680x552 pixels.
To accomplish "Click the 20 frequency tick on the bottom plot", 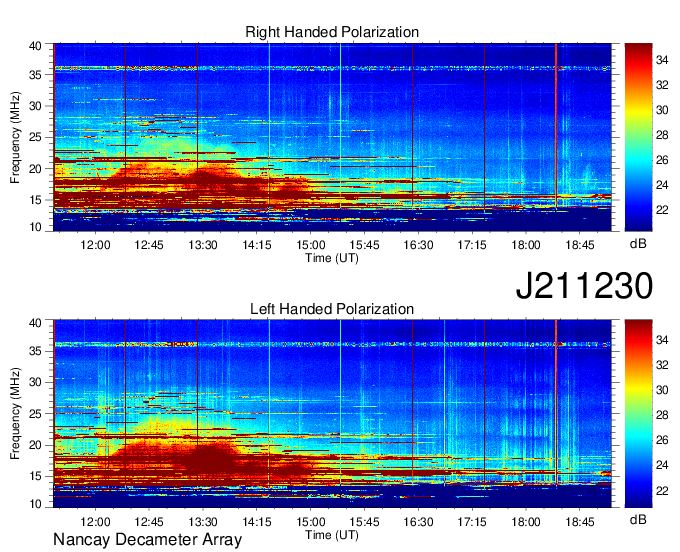I will pos(36,445).
